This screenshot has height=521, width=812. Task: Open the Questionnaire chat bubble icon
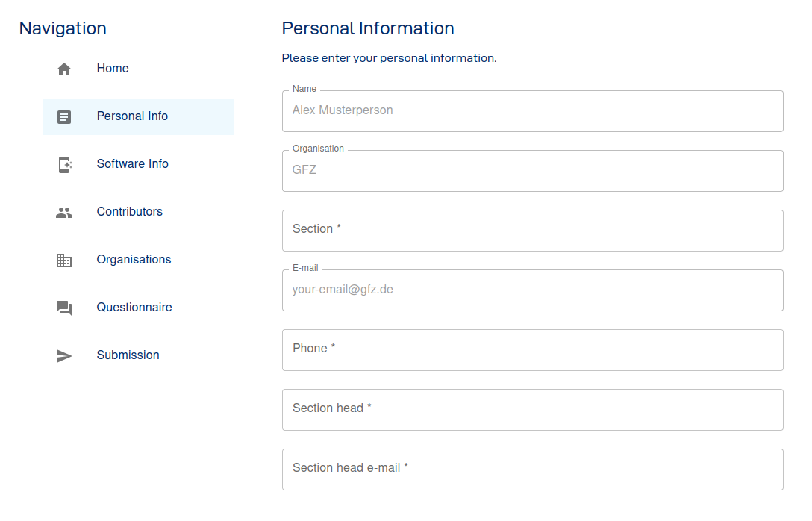64,308
